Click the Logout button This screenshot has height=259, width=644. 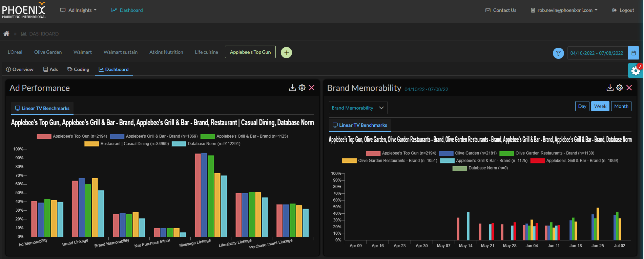(x=623, y=10)
